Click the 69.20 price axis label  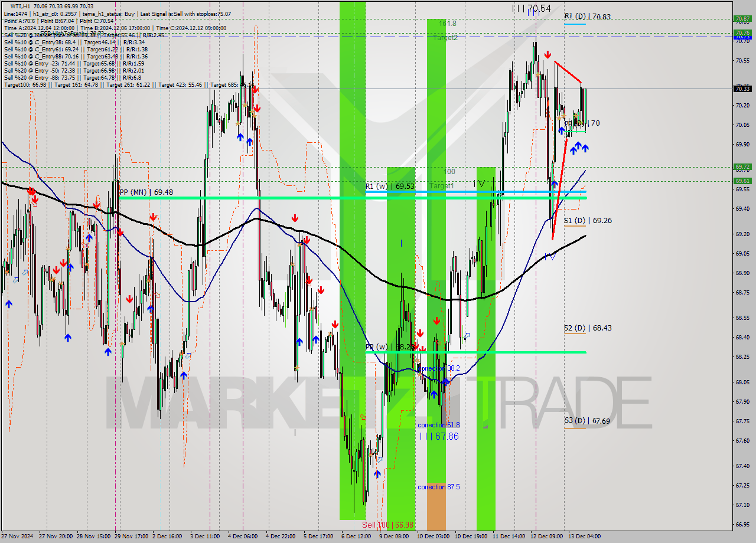point(742,234)
